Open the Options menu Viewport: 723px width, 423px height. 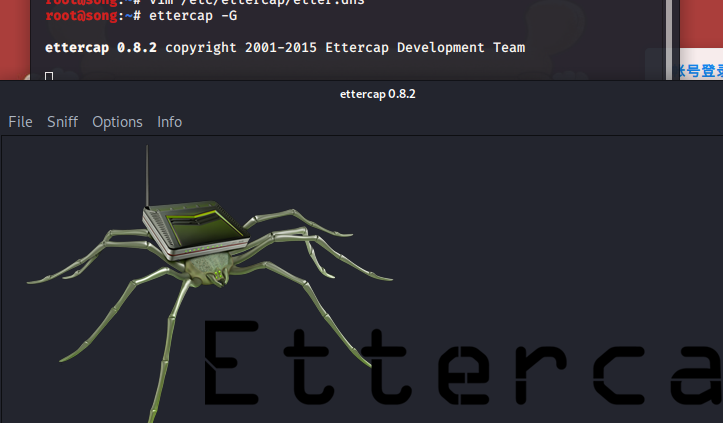[117, 122]
